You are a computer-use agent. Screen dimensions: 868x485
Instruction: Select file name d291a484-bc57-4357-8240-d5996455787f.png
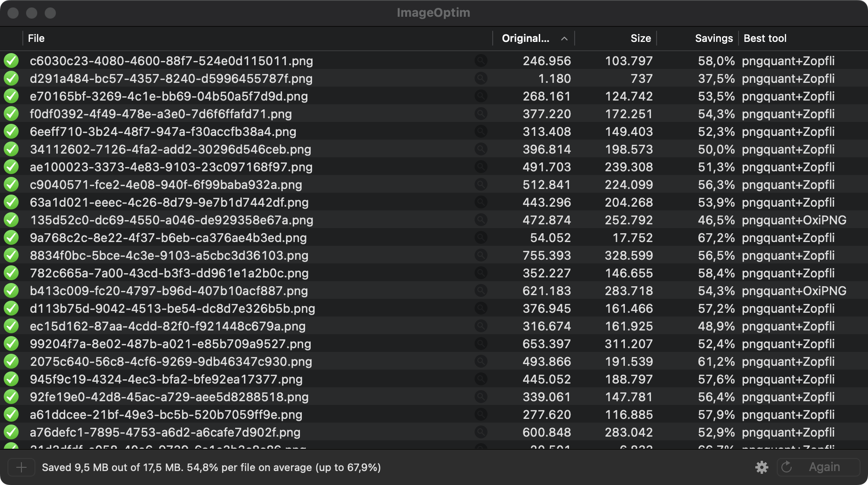tap(171, 79)
